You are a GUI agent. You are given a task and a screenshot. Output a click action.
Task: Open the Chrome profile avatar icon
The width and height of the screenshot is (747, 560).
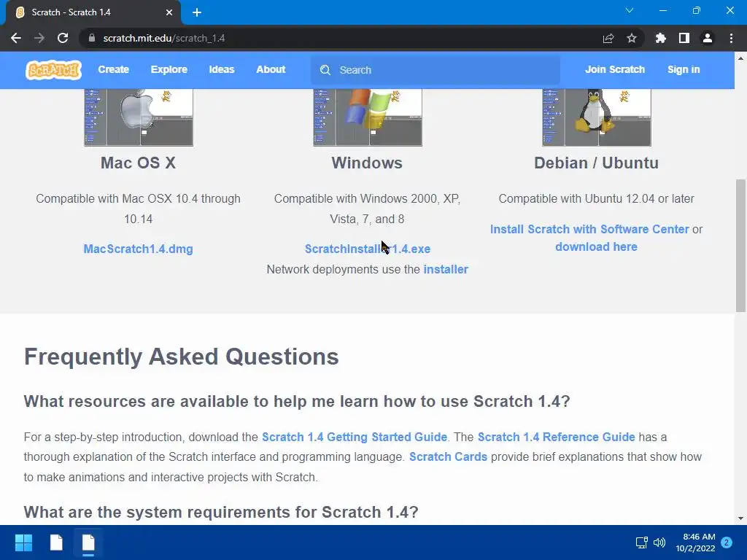[708, 38]
